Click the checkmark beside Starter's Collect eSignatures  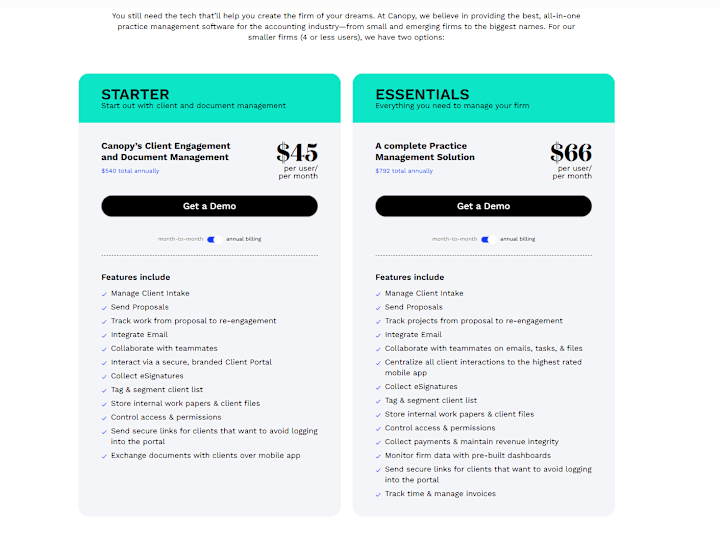pos(104,376)
